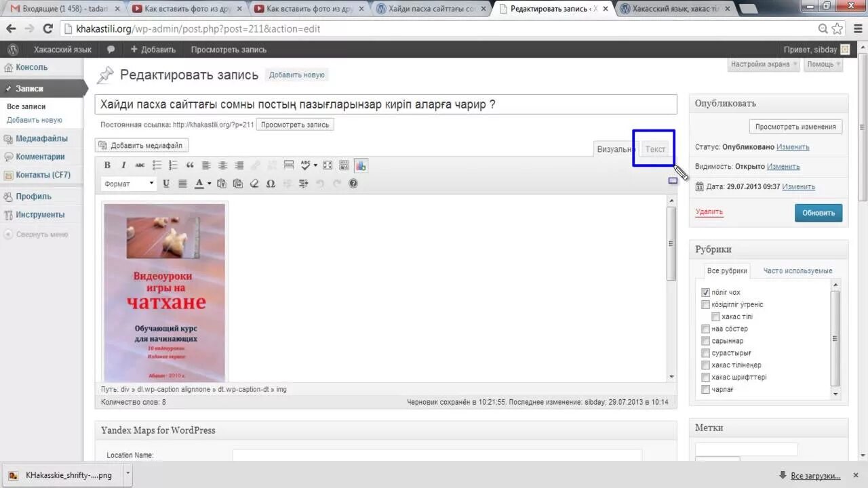Viewport: 868px width, 488px height.
Task: Collapse menu via Свернуть меню
Action: (37, 235)
